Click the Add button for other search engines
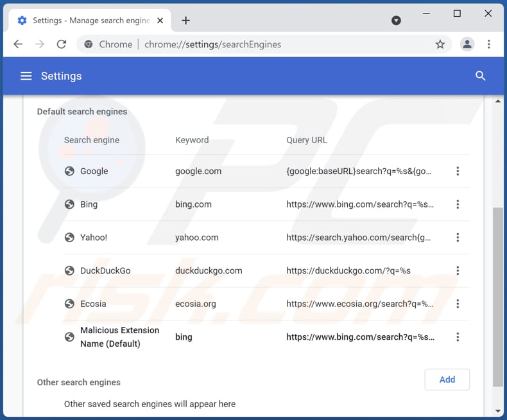 pyautogui.click(x=447, y=380)
